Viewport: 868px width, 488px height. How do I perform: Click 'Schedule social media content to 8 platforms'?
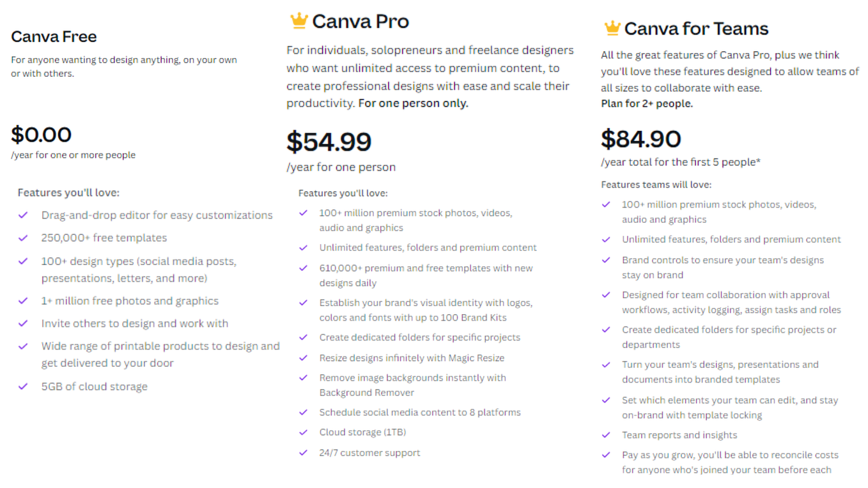pos(420,413)
